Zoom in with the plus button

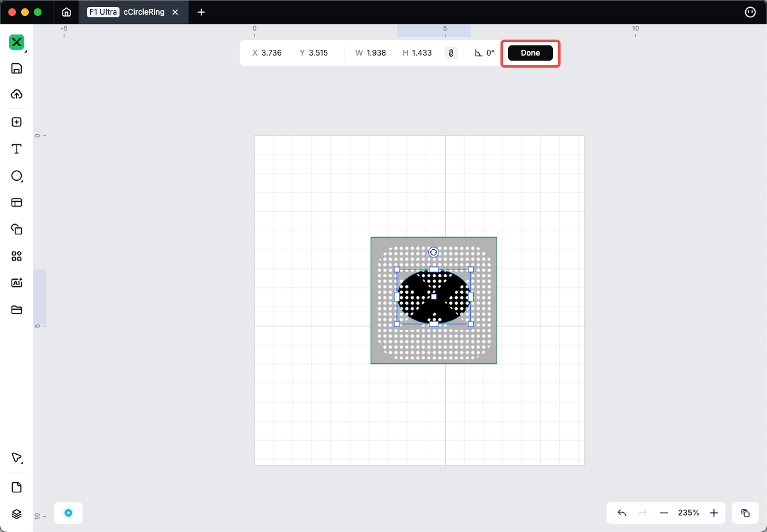[x=714, y=513]
